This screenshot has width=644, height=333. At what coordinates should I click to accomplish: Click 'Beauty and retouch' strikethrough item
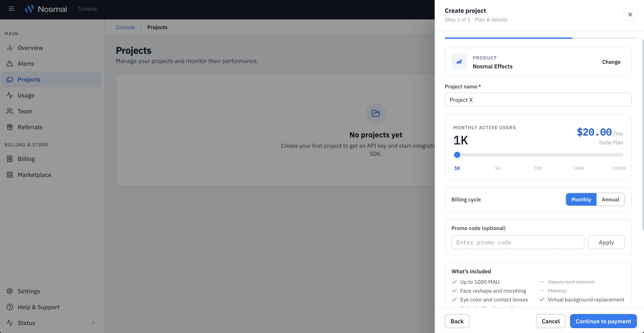571,282
